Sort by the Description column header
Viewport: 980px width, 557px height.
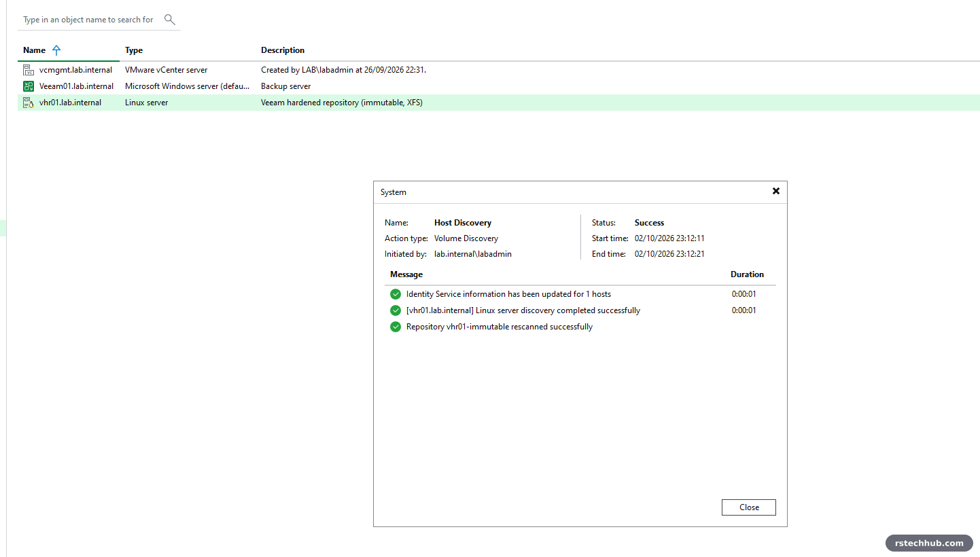tap(283, 50)
